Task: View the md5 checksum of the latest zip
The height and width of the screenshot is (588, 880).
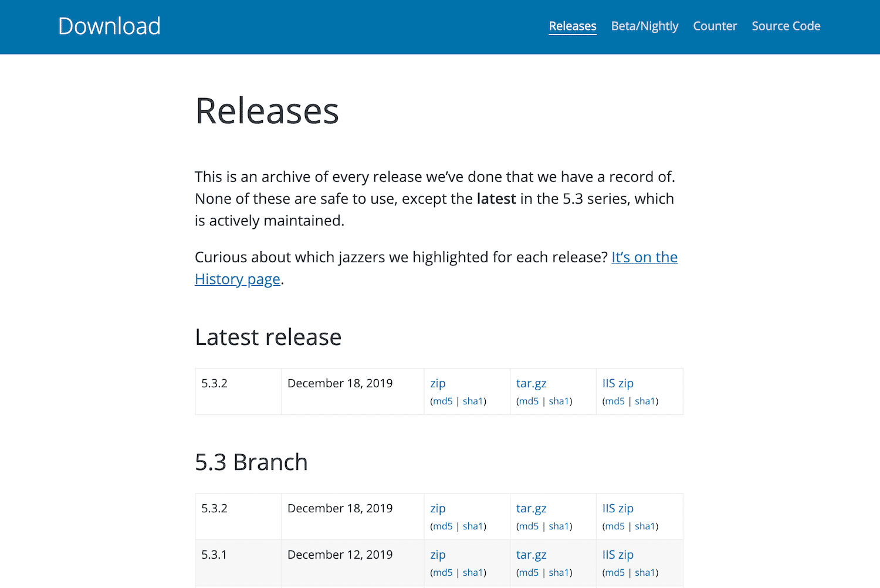Action: (442, 401)
